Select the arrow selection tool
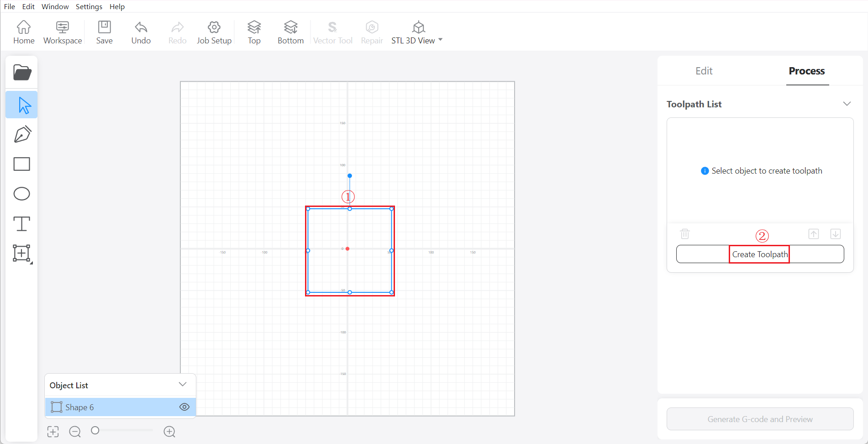 [22, 105]
